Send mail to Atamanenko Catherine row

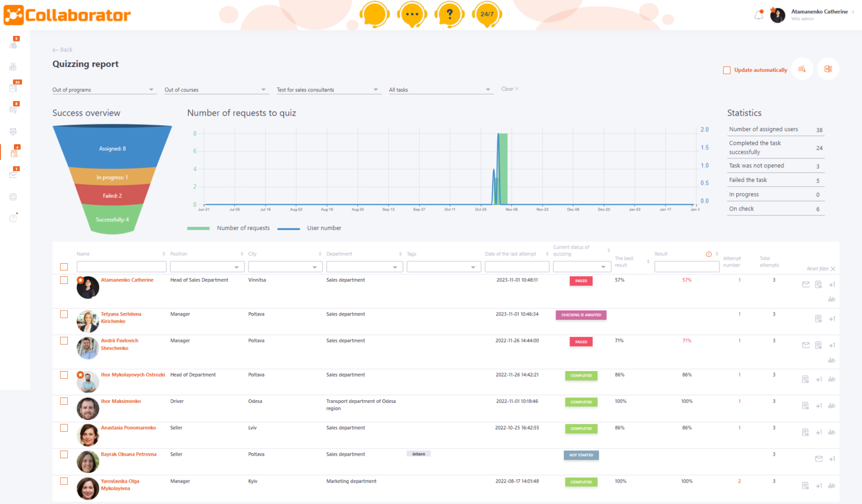(x=806, y=285)
